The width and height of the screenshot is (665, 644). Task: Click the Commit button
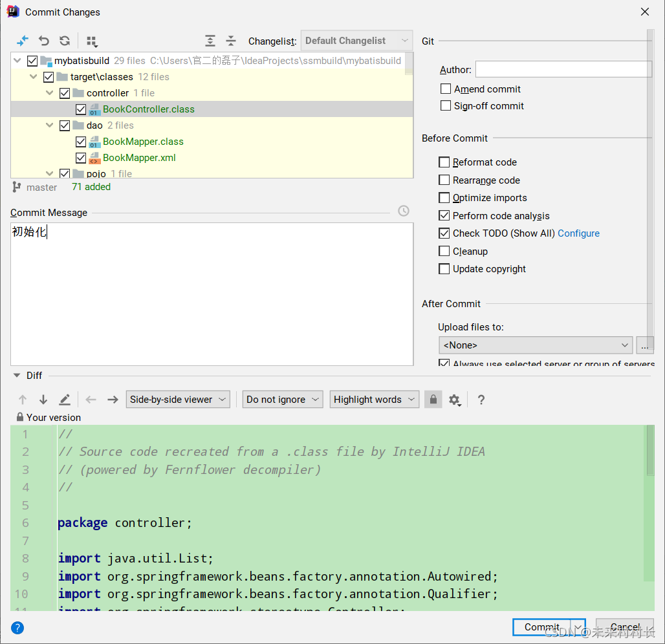pyautogui.click(x=541, y=627)
